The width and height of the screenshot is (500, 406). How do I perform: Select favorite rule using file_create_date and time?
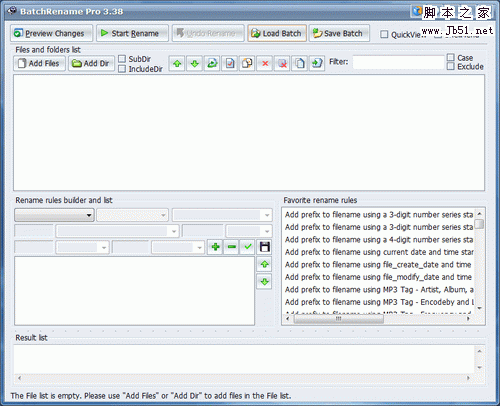click(379, 265)
